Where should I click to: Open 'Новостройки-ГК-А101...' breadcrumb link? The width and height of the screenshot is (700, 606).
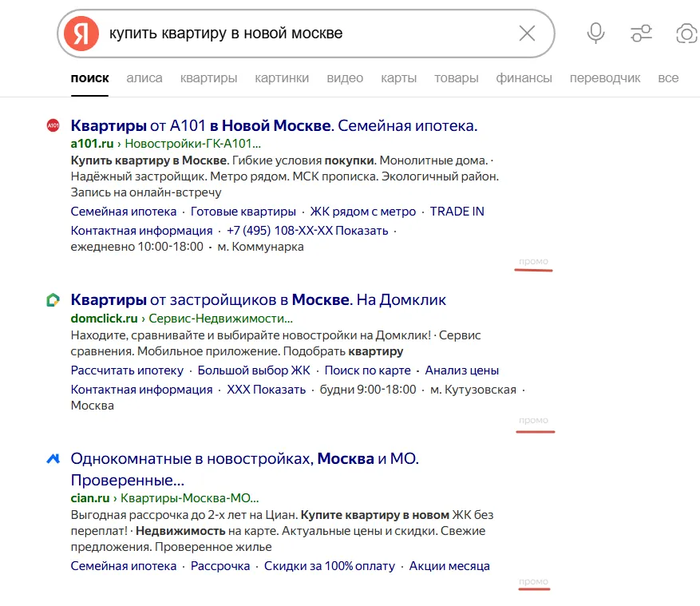click(193, 144)
